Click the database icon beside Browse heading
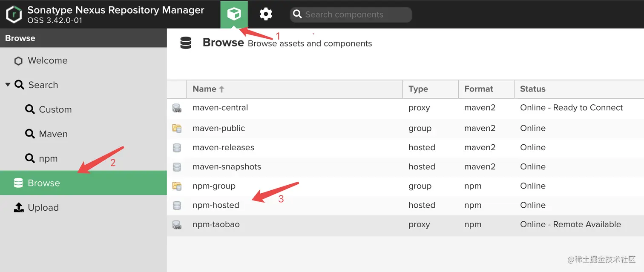 (x=186, y=43)
